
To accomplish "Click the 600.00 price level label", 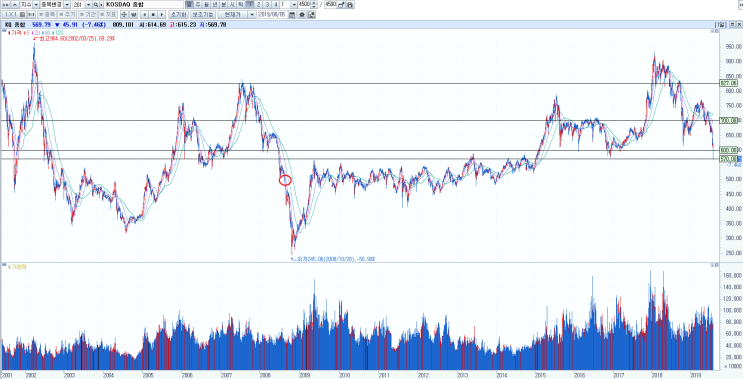I will pos(729,150).
